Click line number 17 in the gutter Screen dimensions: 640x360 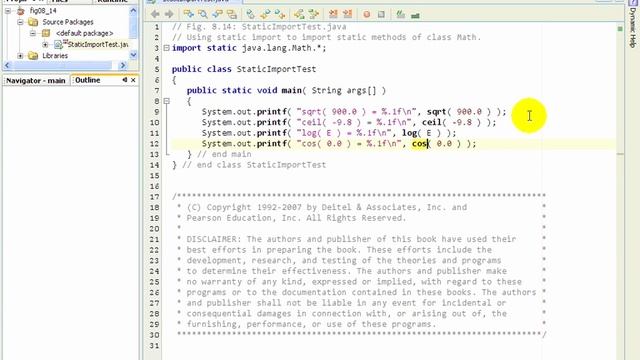point(154,197)
